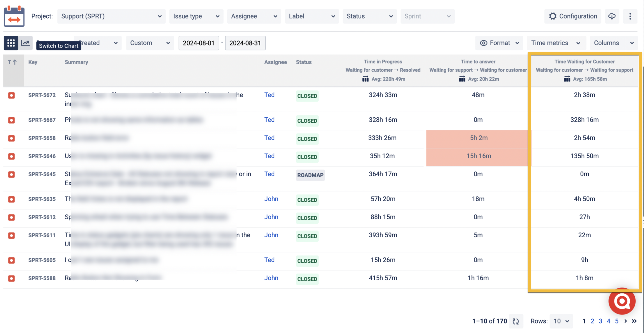
Task: Open issue key SPRT-5635
Action: click(x=42, y=199)
